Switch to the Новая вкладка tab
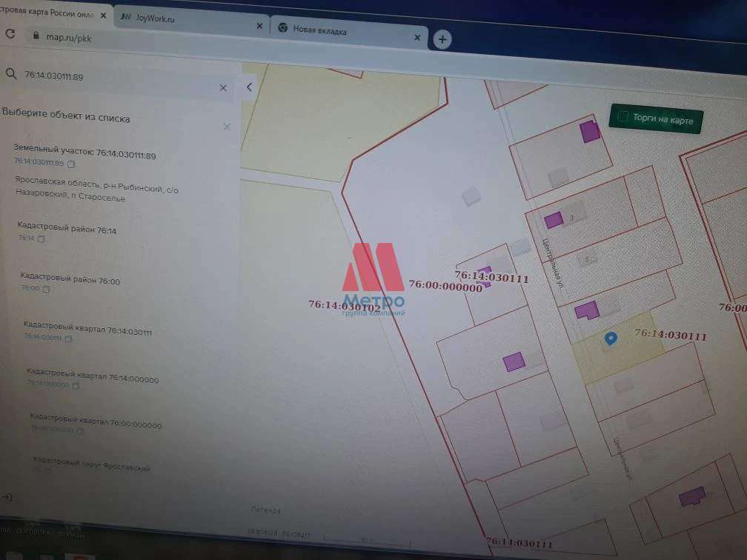Viewport: 747px width, 560px height. click(x=347, y=31)
